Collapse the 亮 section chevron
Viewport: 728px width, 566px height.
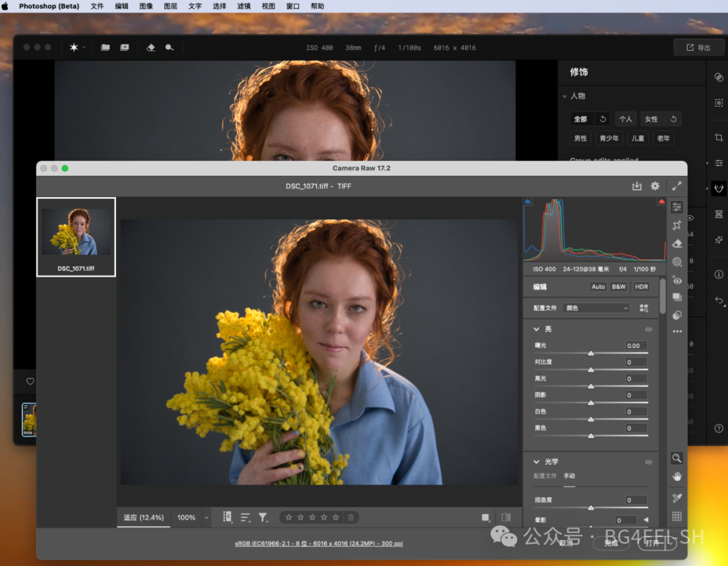[537, 329]
